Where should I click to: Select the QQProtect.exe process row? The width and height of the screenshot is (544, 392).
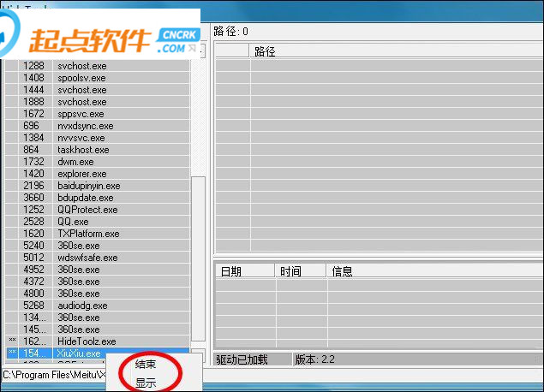[x=98, y=210]
